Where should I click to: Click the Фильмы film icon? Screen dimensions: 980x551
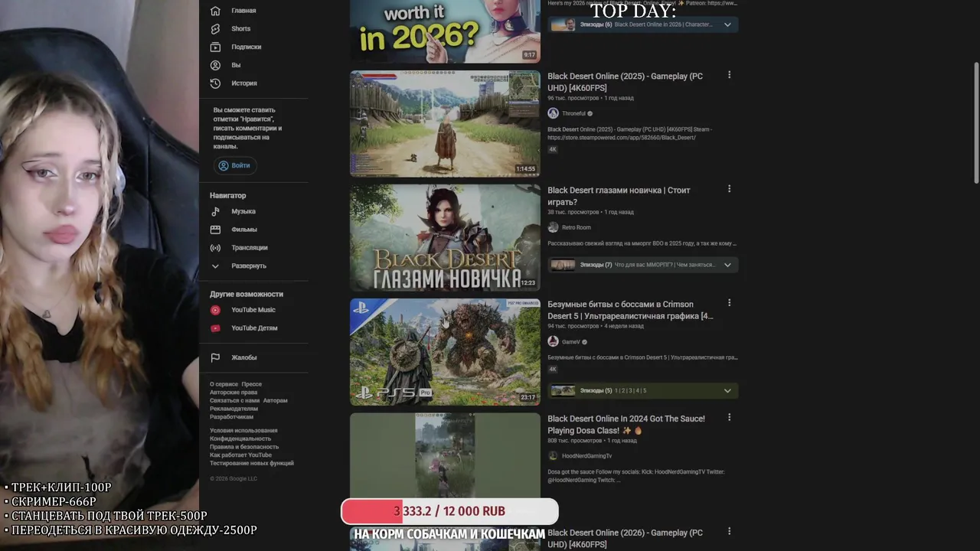coord(215,230)
